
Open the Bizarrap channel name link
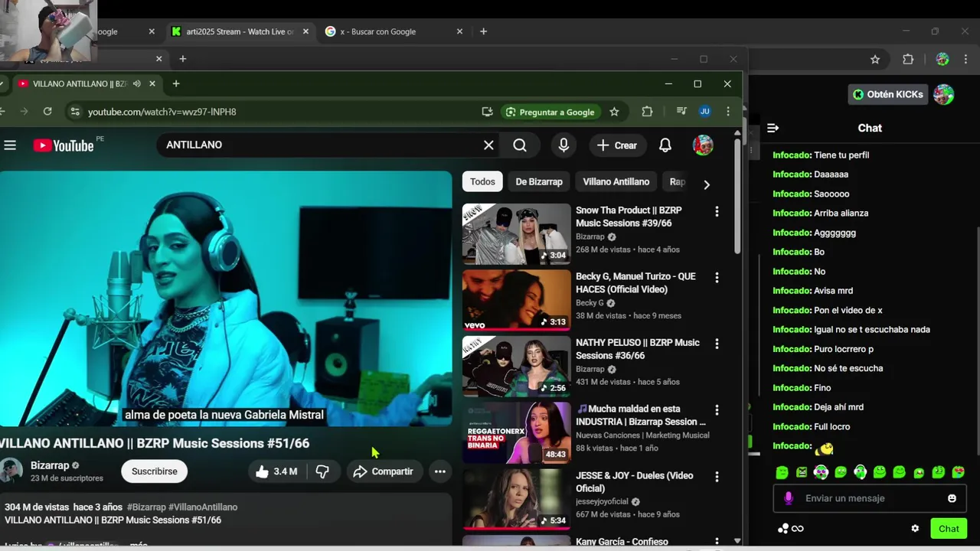[50, 465]
